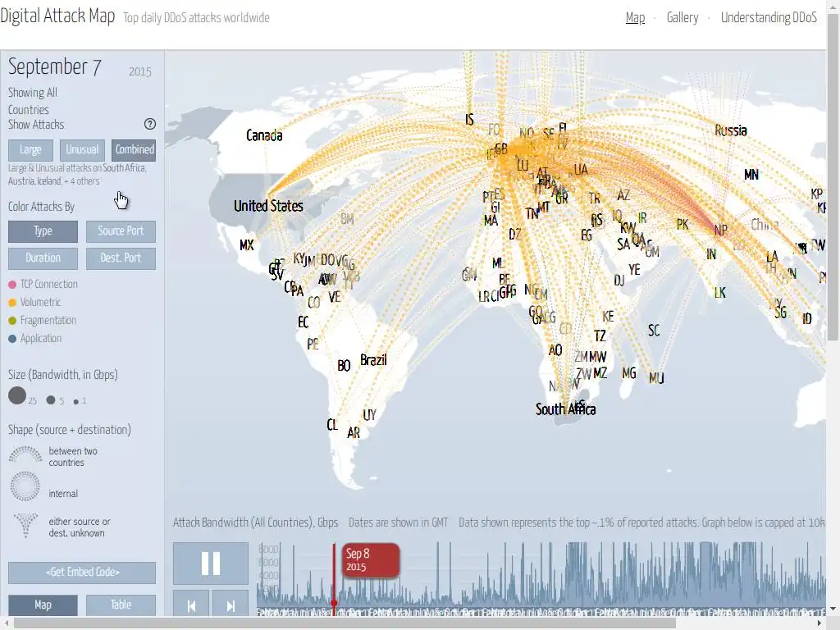Image resolution: width=840 pixels, height=630 pixels.
Task: Color attacks by Source Port
Action: coord(121,231)
